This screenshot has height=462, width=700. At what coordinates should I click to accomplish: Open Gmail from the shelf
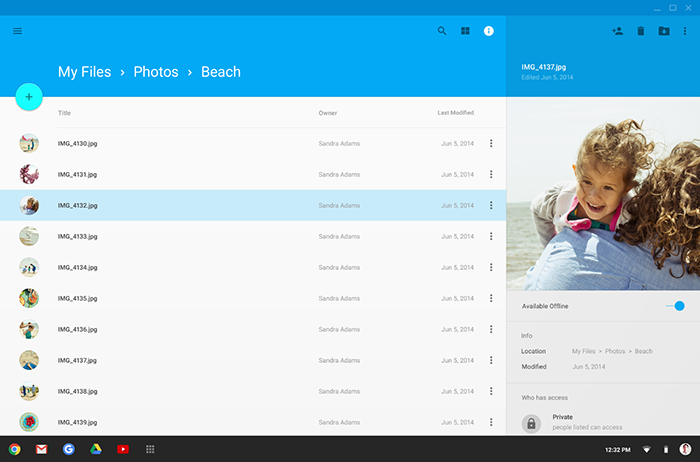pyautogui.click(x=42, y=449)
